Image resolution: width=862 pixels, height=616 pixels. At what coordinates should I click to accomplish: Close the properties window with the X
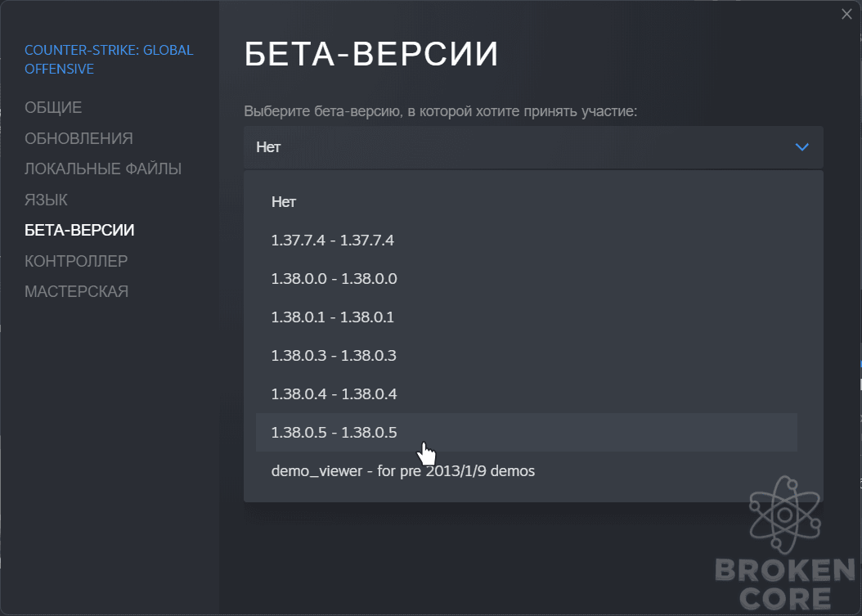click(846, 14)
